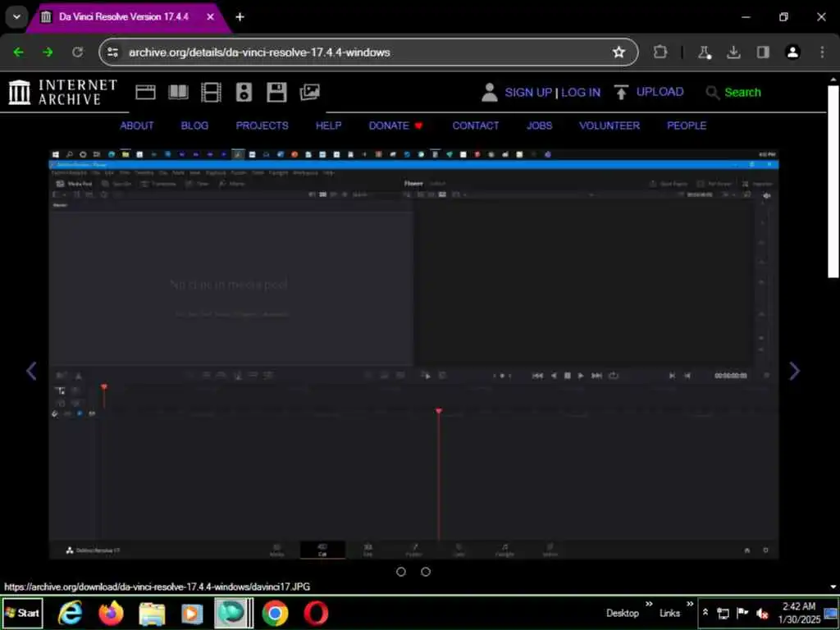Open the browser downloads icon
This screenshot has width=840, height=630.
[x=733, y=52]
